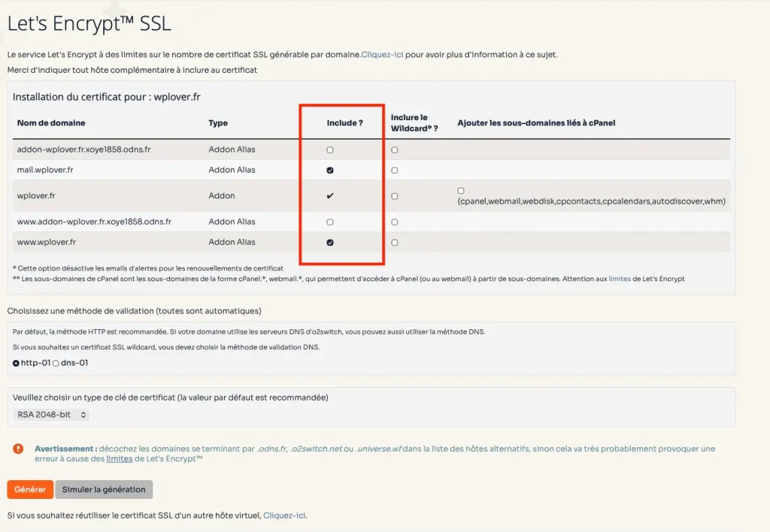Enable Wildcard for addon-wplover.fr.xoye1858.odns.fr
The width and height of the screenshot is (770, 532).
394,150
